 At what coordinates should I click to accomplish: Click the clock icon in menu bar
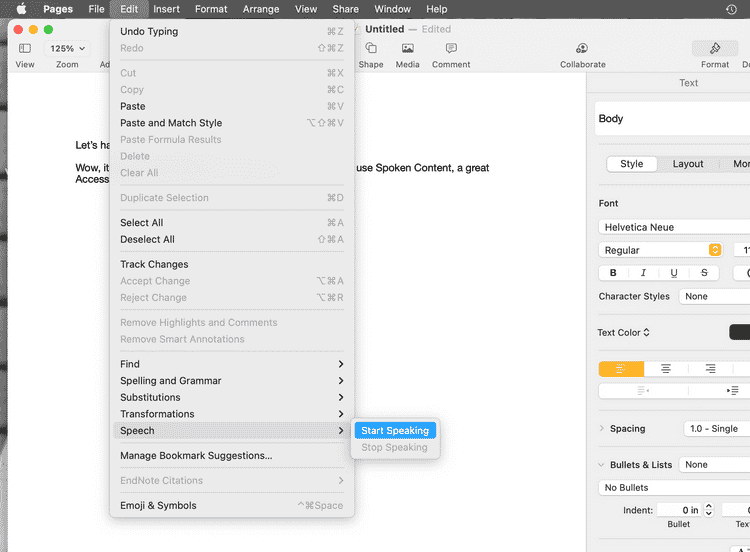[731, 9]
